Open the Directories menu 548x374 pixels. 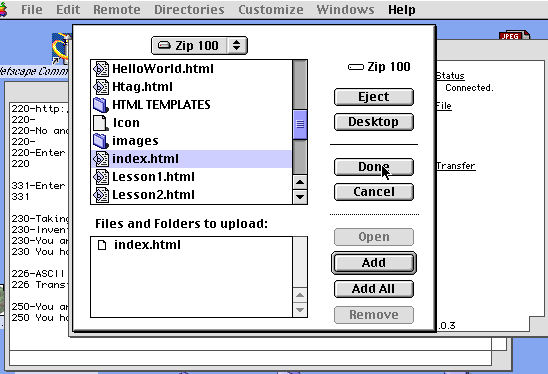189,9
